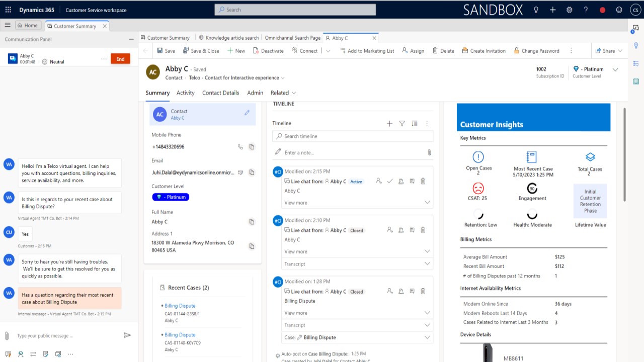The image size is (644, 362).
Task: Close the Abby C application tab
Action: [x=374, y=38]
